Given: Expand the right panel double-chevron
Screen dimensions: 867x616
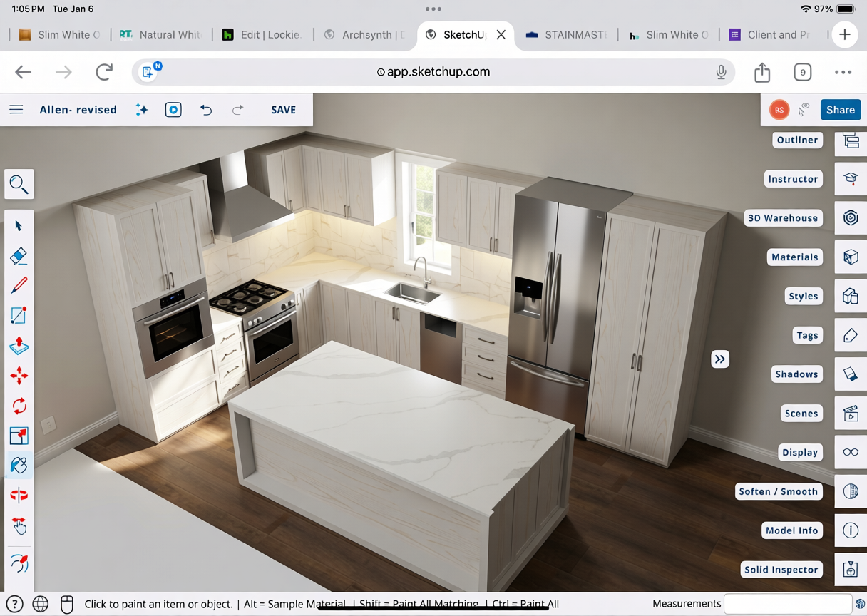Looking at the screenshot, I should [x=720, y=359].
